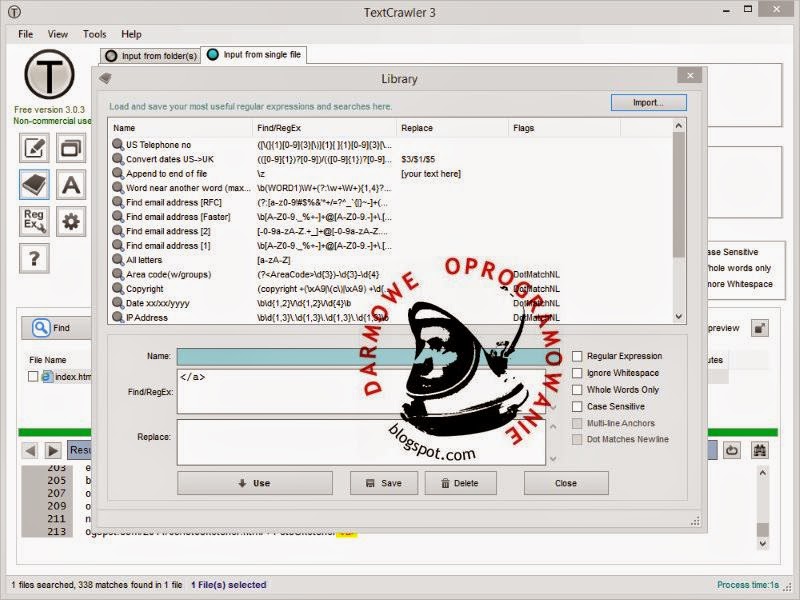The height and width of the screenshot is (600, 800).
Task: Select the Edit pencil icon in sidebar
Action: 34,148
